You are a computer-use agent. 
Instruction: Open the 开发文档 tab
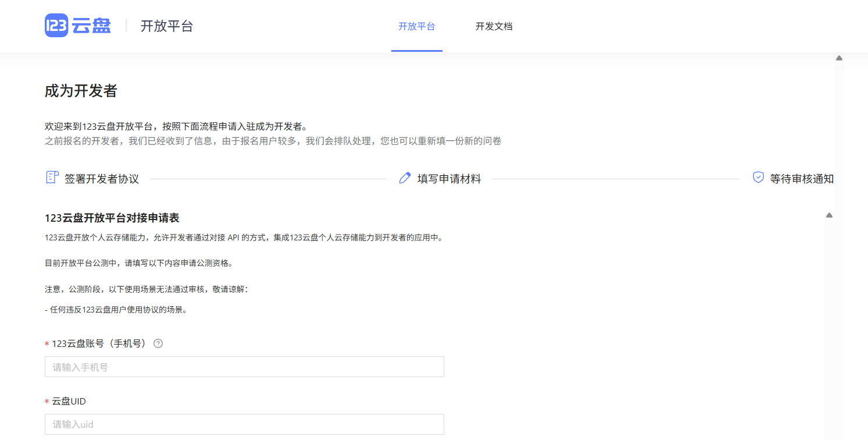[494, 26]
